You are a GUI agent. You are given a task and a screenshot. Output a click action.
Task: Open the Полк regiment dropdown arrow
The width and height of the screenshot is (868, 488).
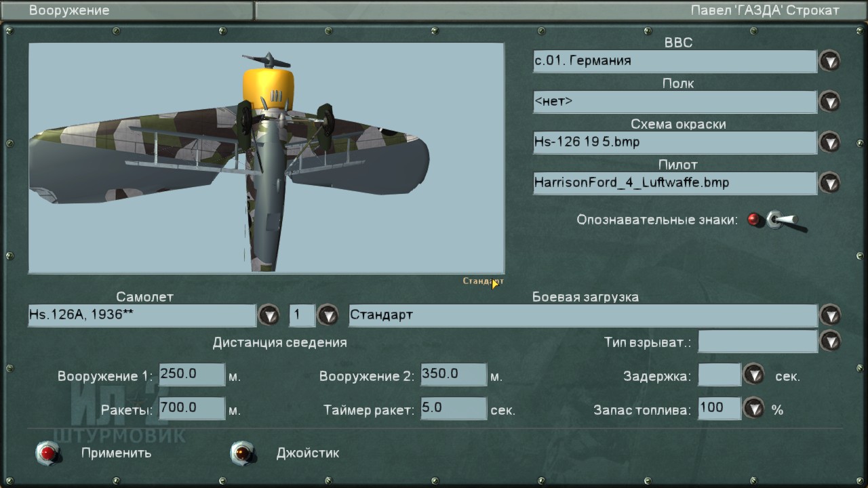pos(829,102)
